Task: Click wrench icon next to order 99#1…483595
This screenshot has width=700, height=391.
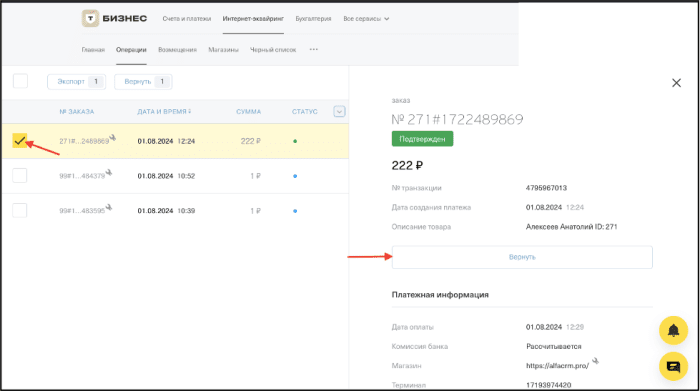Action: click(109, 207)
